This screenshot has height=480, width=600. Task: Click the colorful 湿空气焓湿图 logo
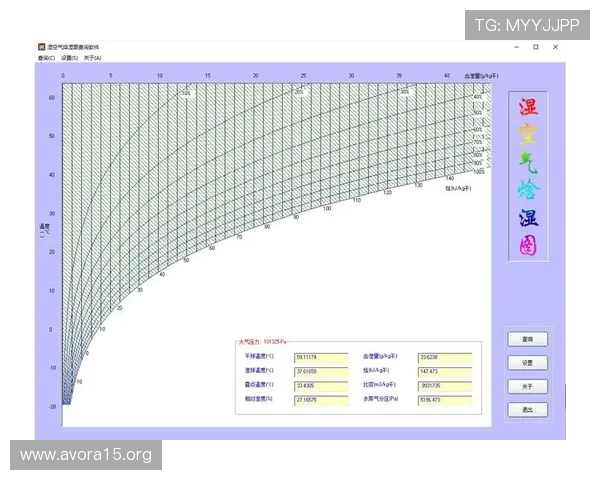coord(527,175)
